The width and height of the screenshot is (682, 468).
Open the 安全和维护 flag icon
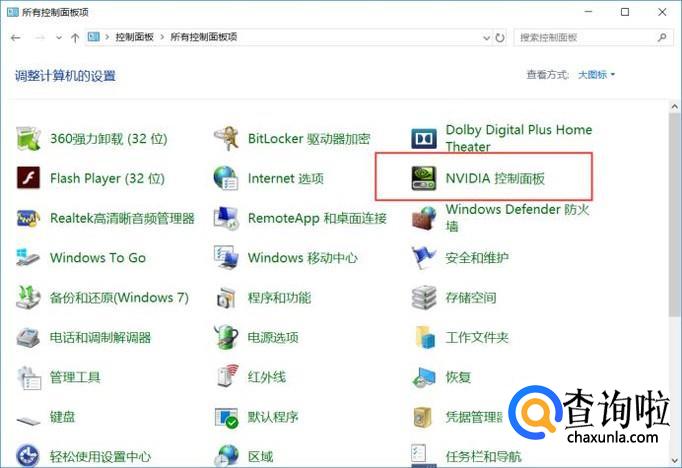click(x=424, y=257)
